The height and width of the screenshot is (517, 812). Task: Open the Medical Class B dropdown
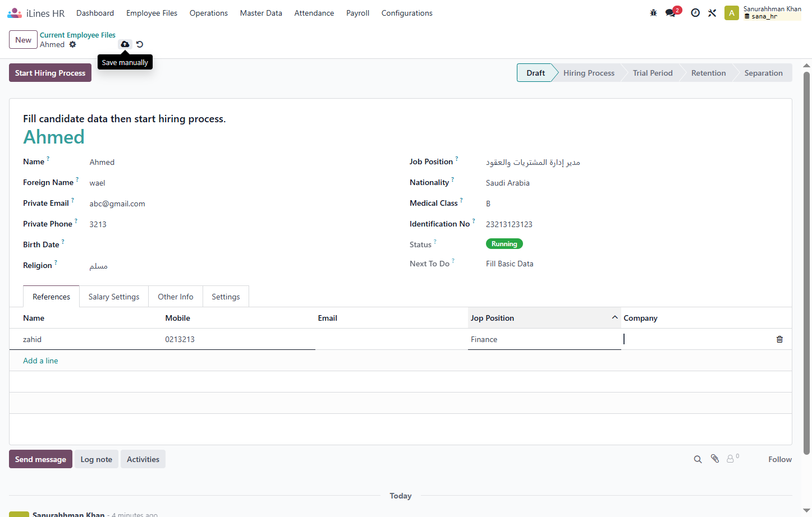(631, 204)
